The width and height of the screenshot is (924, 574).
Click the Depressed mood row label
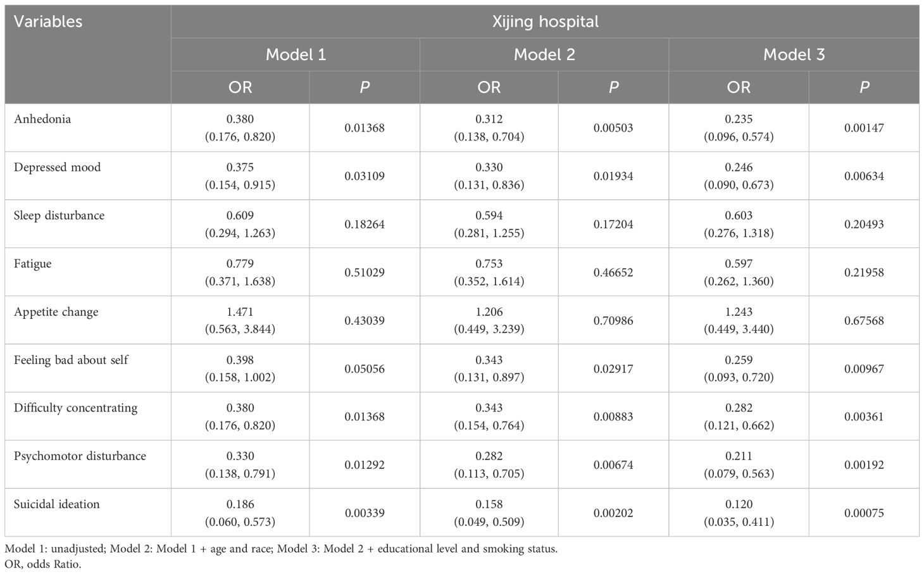(x=57, y=167)
